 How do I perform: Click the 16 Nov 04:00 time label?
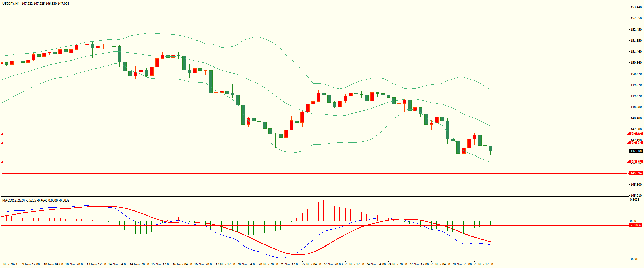(182, 264)
